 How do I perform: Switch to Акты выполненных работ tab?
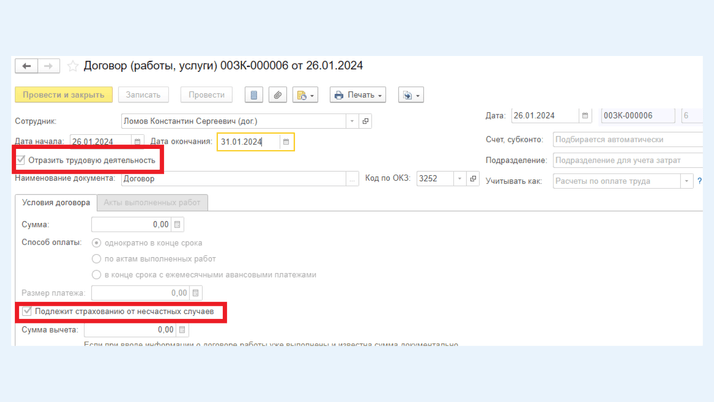tap(152, 203)
